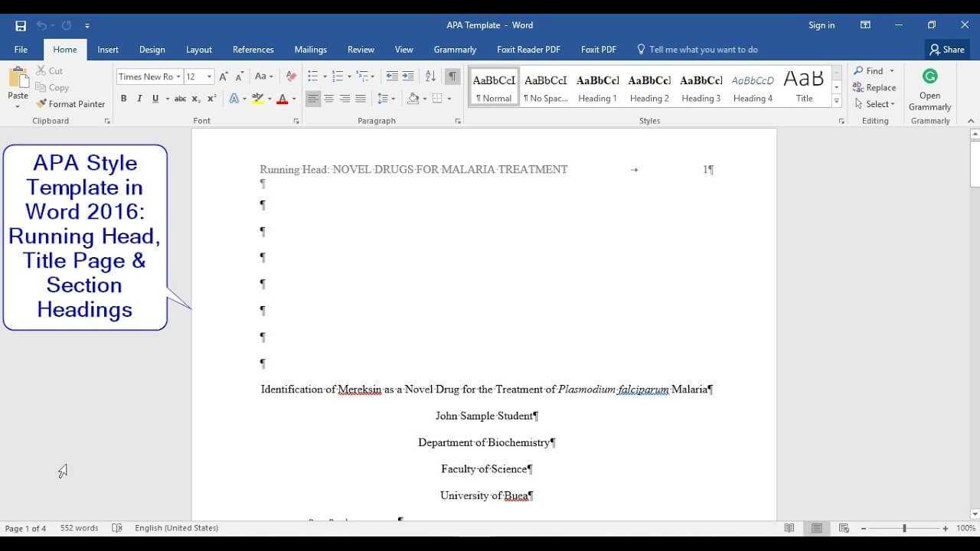The width and height of the screenshot is (980, 551).
Task: Open Grammarly from the ribbon
Action: pyautogui.click(x=929, y=90)
